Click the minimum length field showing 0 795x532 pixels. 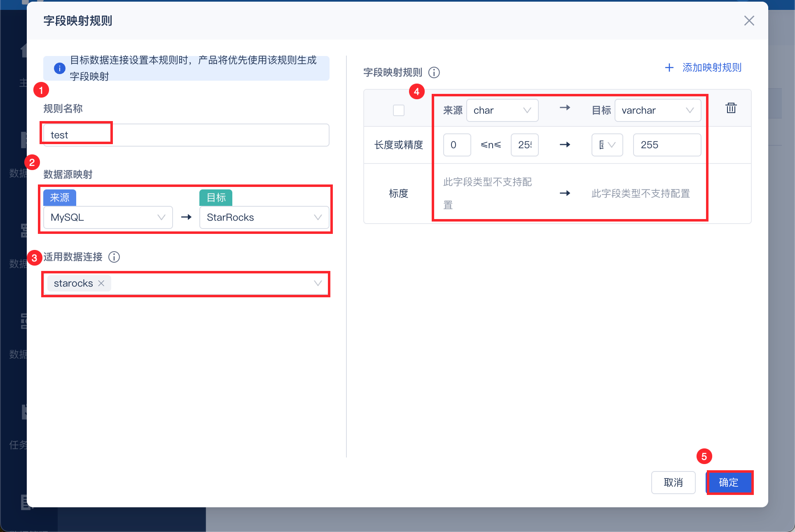pyautogui.click(x=456, y=145)
